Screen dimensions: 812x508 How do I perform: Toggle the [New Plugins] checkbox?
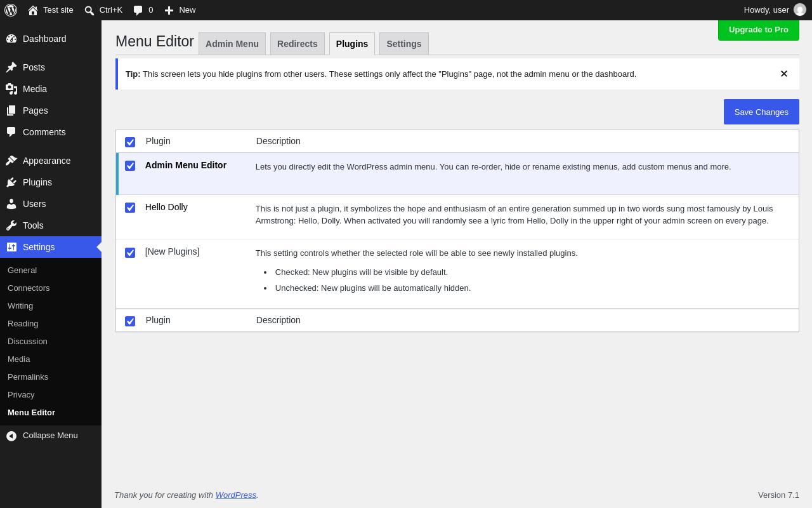pyautogui.click(x=130, y=253)
